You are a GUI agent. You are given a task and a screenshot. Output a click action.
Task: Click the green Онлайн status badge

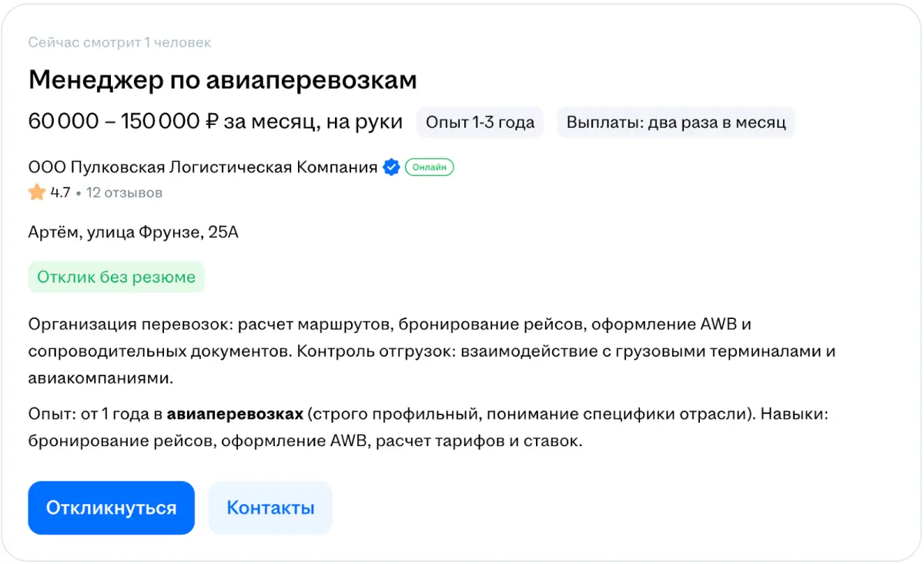click(430, 167)
